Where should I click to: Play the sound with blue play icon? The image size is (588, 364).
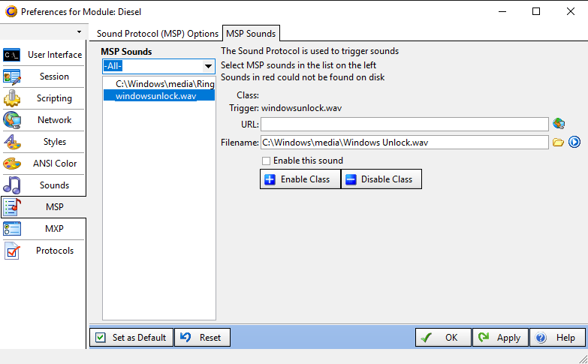(574, 142)
